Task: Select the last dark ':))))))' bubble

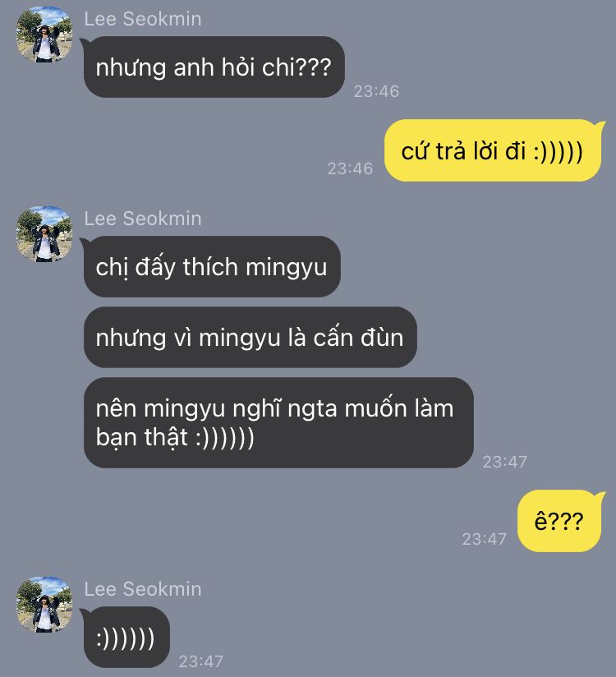Action: (126, 638)
